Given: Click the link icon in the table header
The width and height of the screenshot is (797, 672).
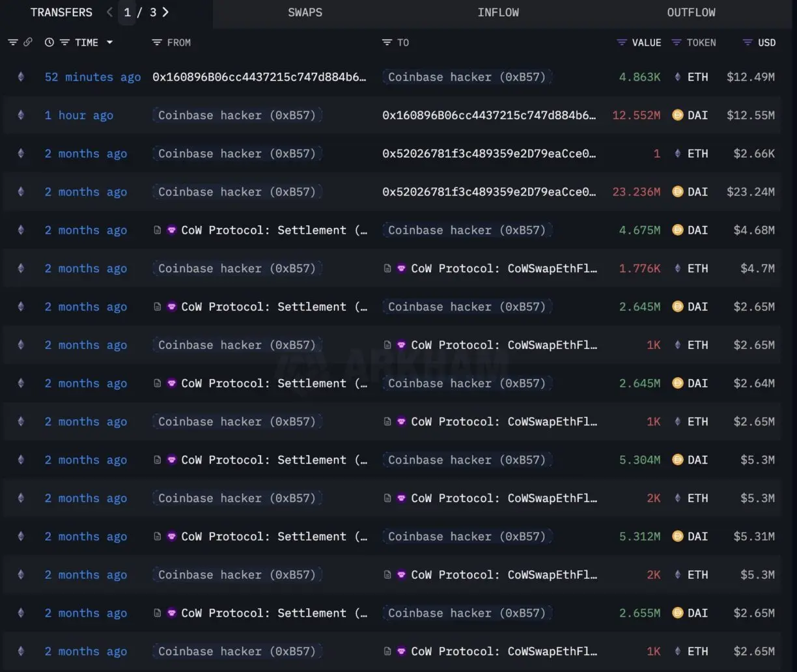Looking at the screenshot, I should pyautogui.click(x=28, y=42).
